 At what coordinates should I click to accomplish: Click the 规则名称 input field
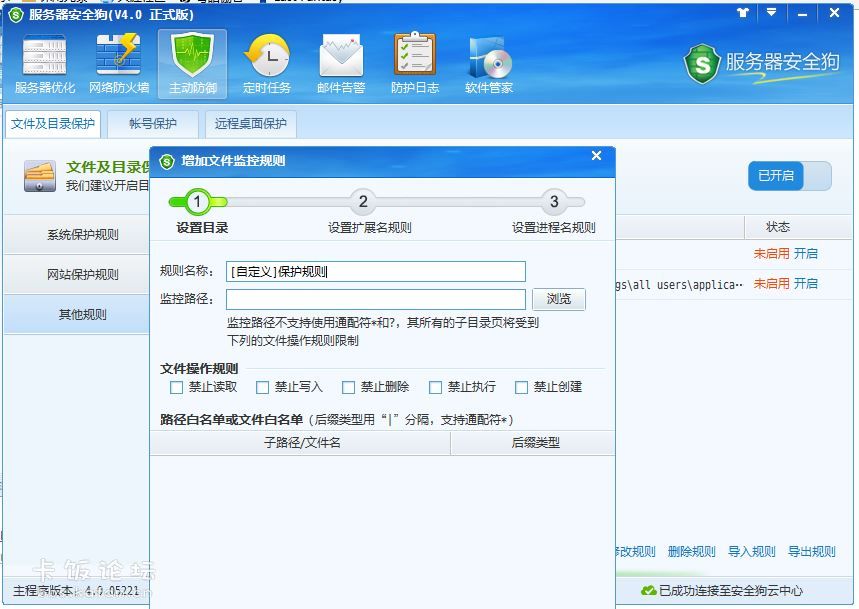click(x=375, y=271)
